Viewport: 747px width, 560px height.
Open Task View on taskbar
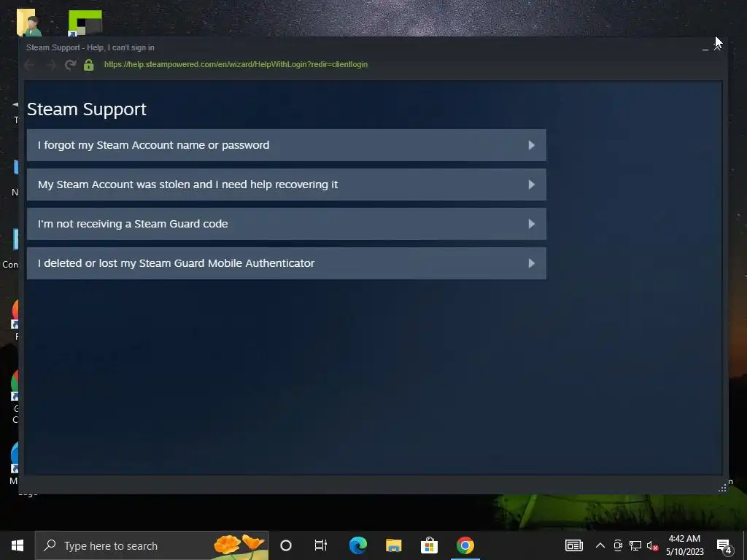[321, 545]
